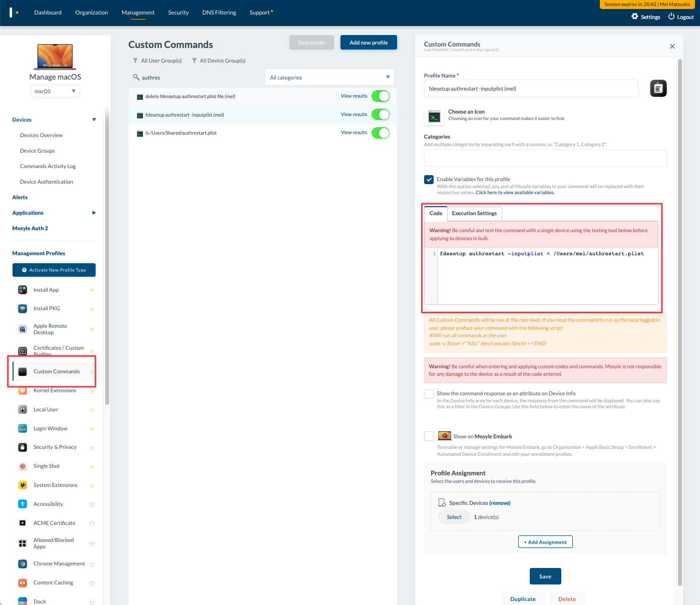700x605 pixels.
Task: Click the Profile Name input field
Action: 531,89
